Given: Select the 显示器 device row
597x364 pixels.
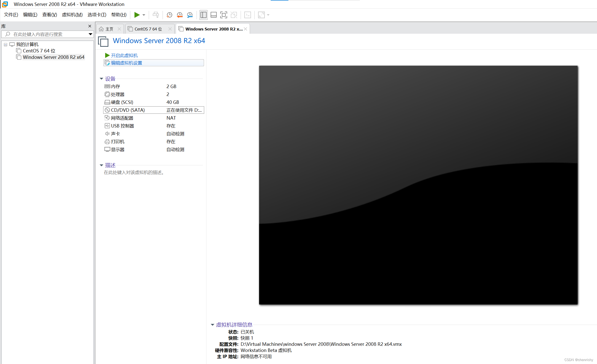Looking at the screenshot, I should tap(153, 149).
